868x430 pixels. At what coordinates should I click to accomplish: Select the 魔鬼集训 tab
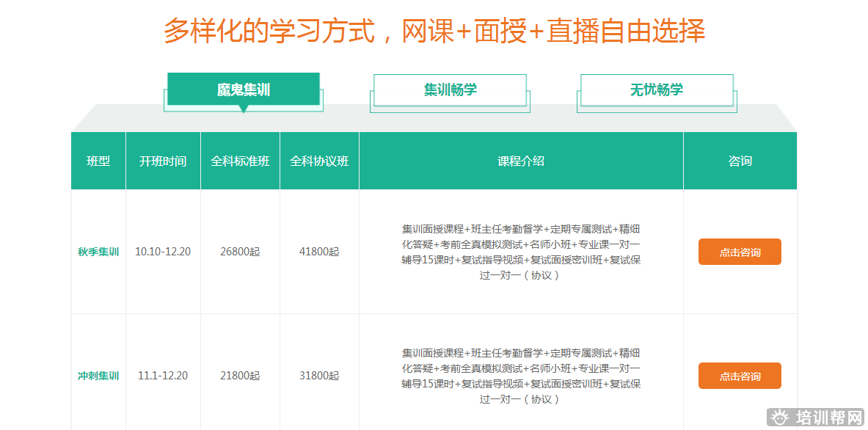[x=244, y=90]
